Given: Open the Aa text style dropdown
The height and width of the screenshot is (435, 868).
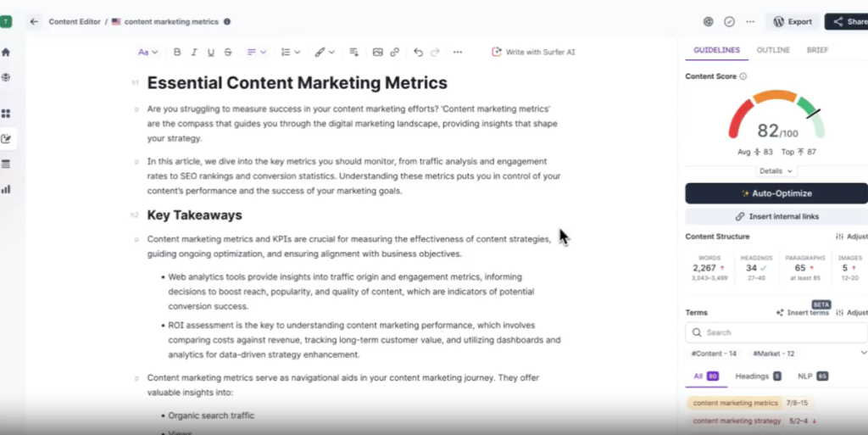Looking at the screenshot, I should [x=147, y=52].
